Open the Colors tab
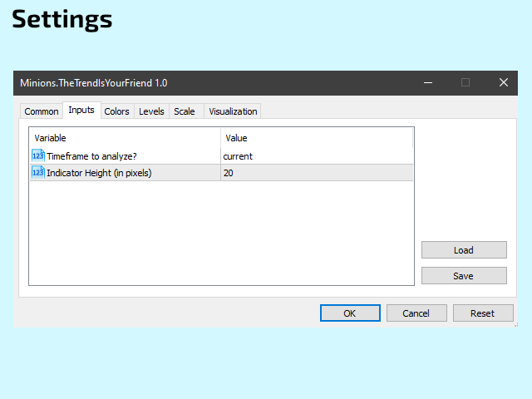 coord(116,111)
